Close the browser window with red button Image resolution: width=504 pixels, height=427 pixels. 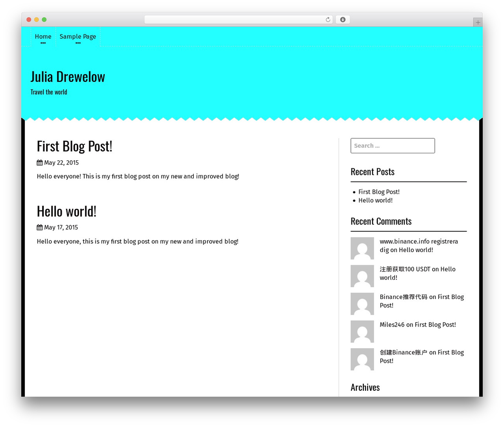click(x=29, y=20)
